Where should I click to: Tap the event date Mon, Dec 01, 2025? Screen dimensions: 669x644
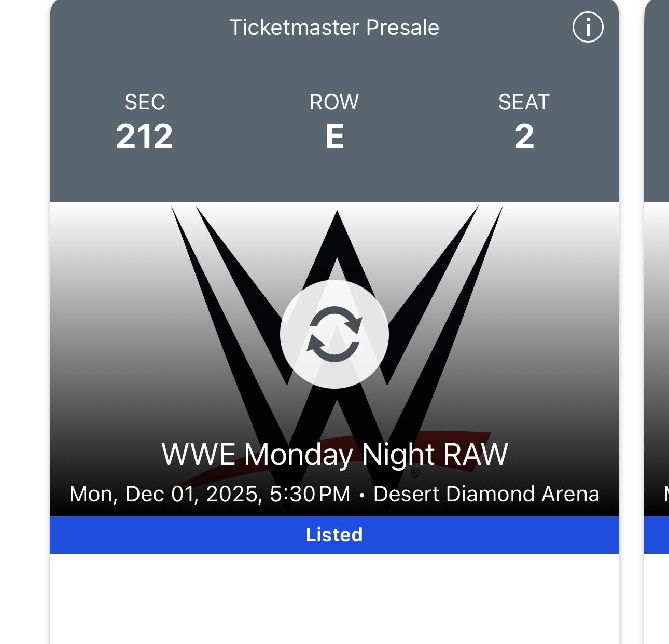tap(171, 494)
